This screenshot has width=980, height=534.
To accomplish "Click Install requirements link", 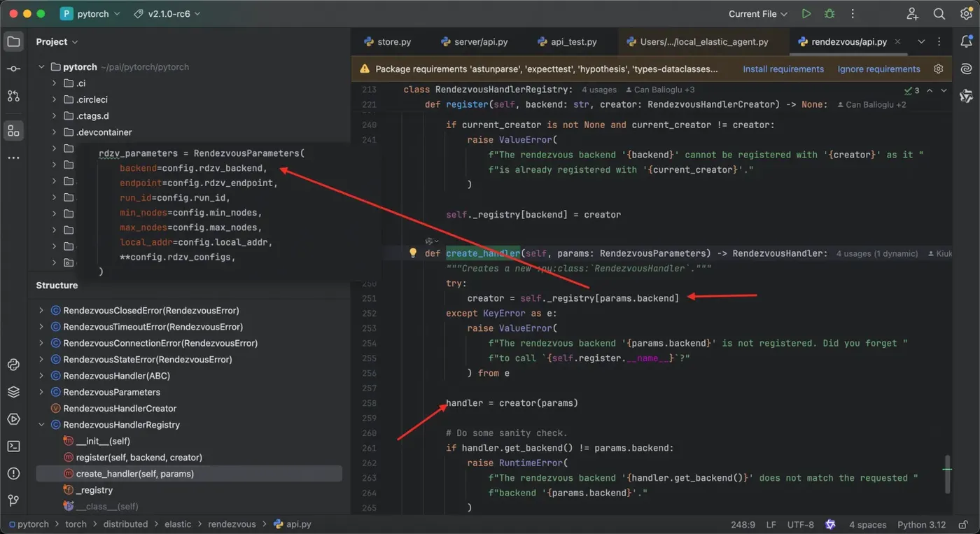I will 783,69.
